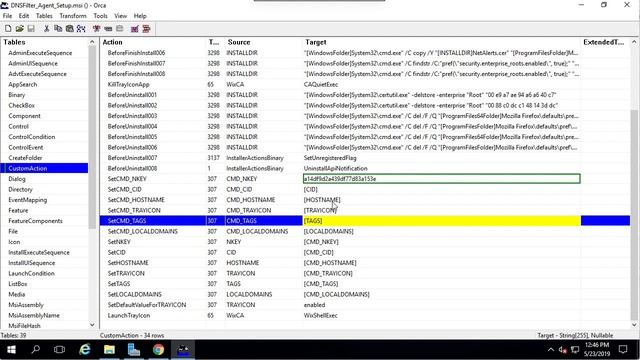The height and width of the screenshot is (360, 640).
Task: Select the CustomAction table
Action: pyautogui.click(x=44, y=168)
